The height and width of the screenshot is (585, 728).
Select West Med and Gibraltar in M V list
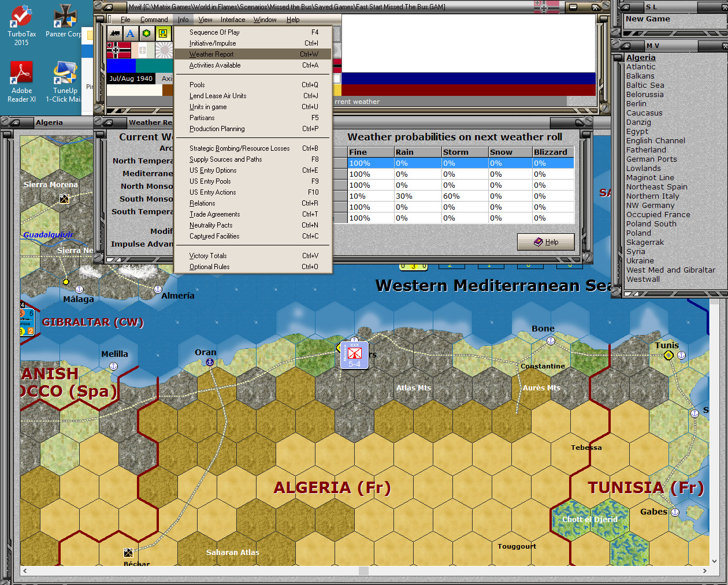click(671, 270)
